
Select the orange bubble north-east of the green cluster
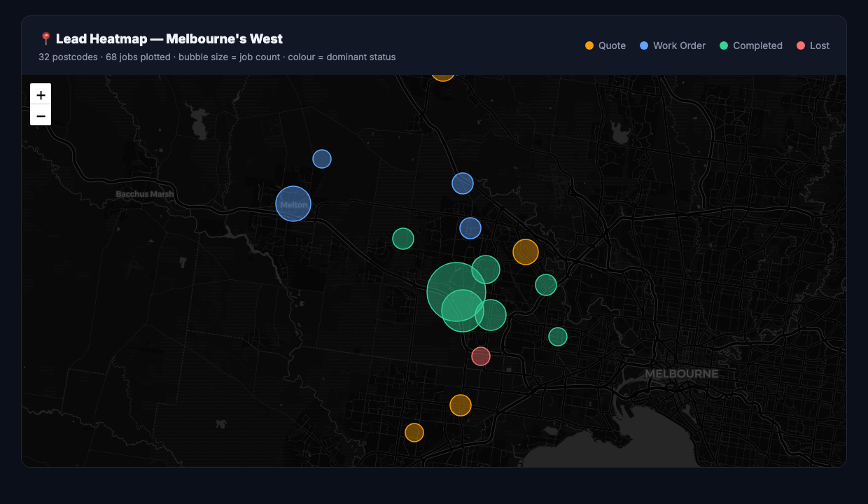coord(526,252)
